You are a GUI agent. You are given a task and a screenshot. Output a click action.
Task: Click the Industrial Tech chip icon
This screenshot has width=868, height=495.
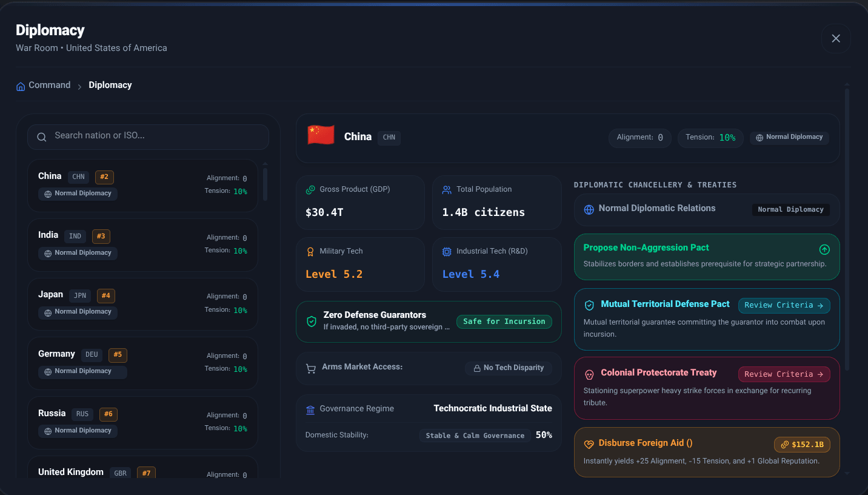point(447,252)
